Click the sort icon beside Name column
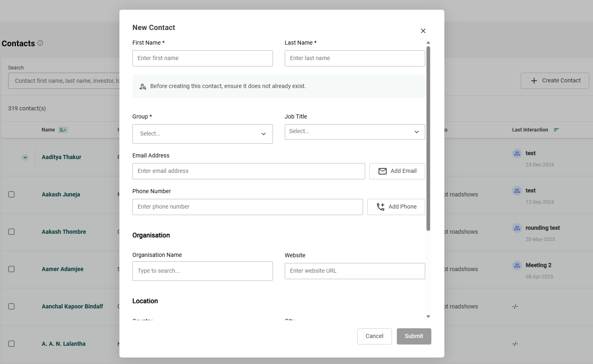This screenshot has width=593, height=364. pos(63,130)
